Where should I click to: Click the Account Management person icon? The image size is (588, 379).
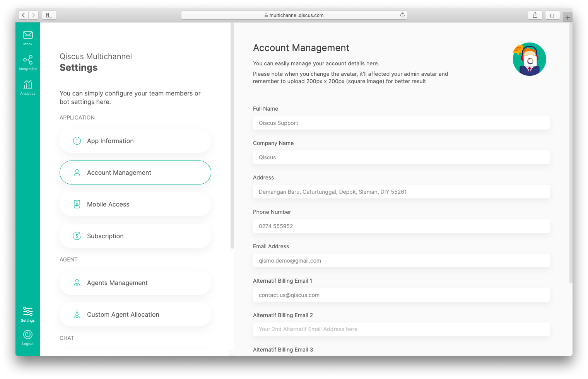[x=77, y=172]
